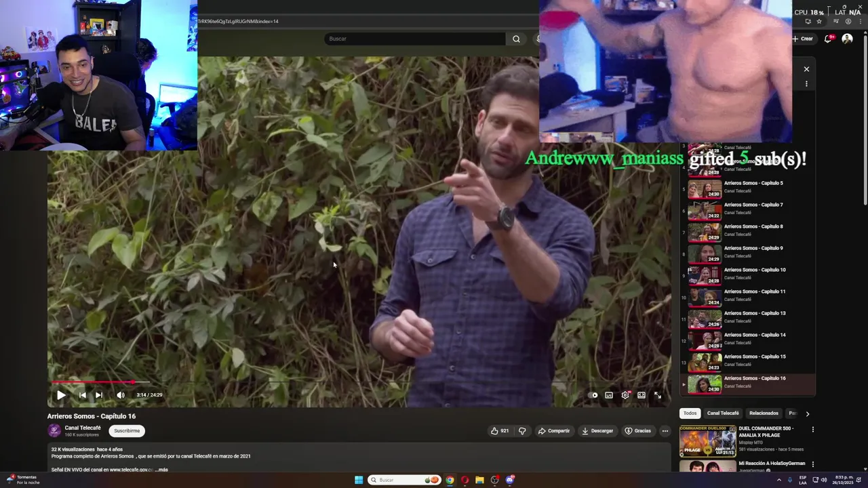Expand the description with ...más
This screenshot has height=488, width=868.
pyautogui.click(x=161, y=470)
